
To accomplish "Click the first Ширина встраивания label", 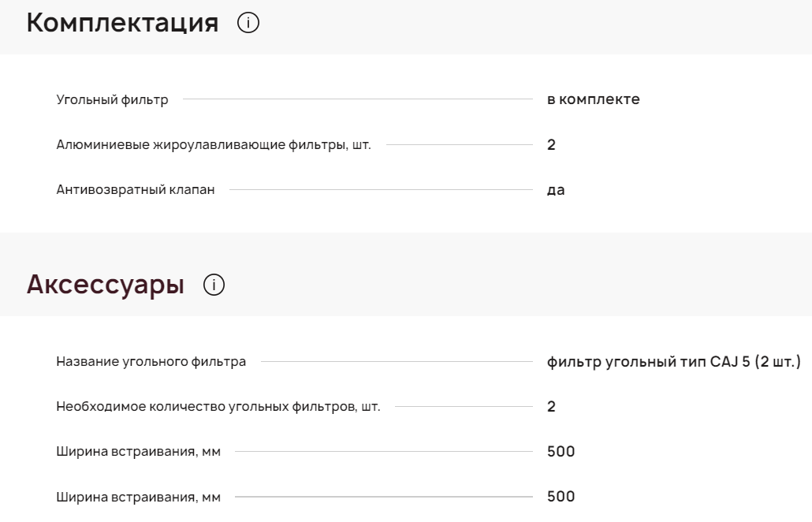I will 138,452.
